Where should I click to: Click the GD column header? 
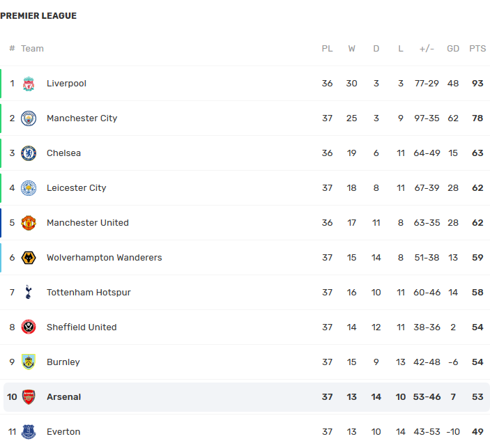click(453, 49)
